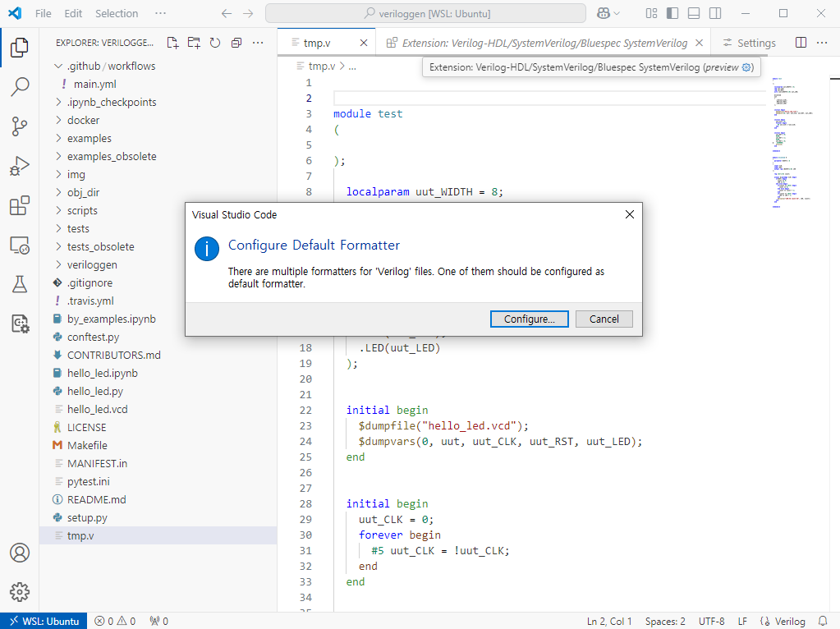This screenshot has height=629, width=840.
Task: Collapse all folders in Explorer
Action: coord(236,43)
